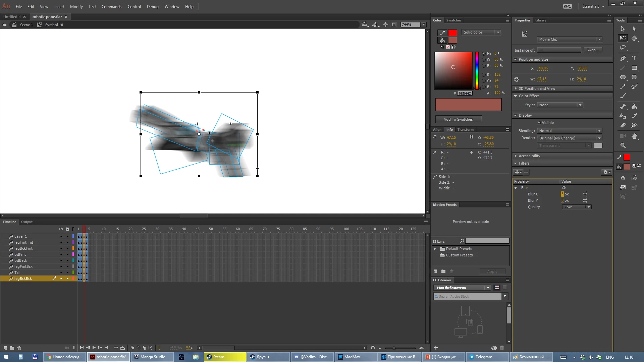Select the Eyedropper tool
Screen dimensions: 644x362
click(x=634, y=116)
